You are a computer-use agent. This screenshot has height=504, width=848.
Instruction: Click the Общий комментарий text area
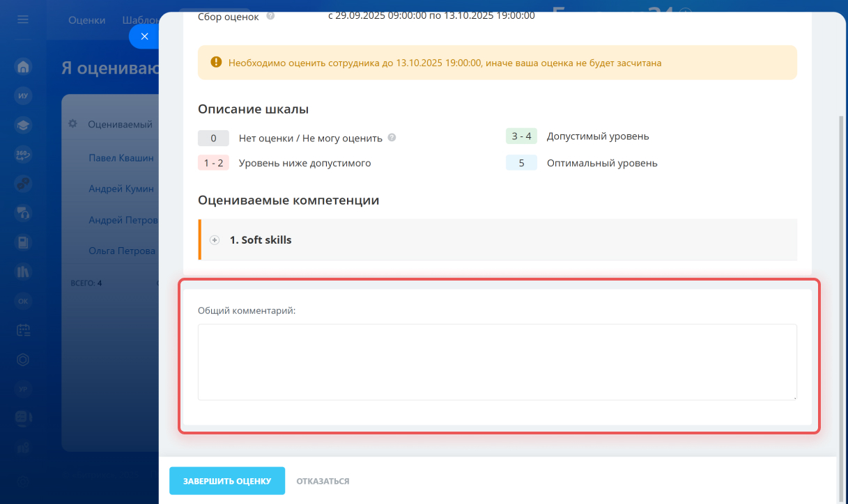tap(497, 362)
